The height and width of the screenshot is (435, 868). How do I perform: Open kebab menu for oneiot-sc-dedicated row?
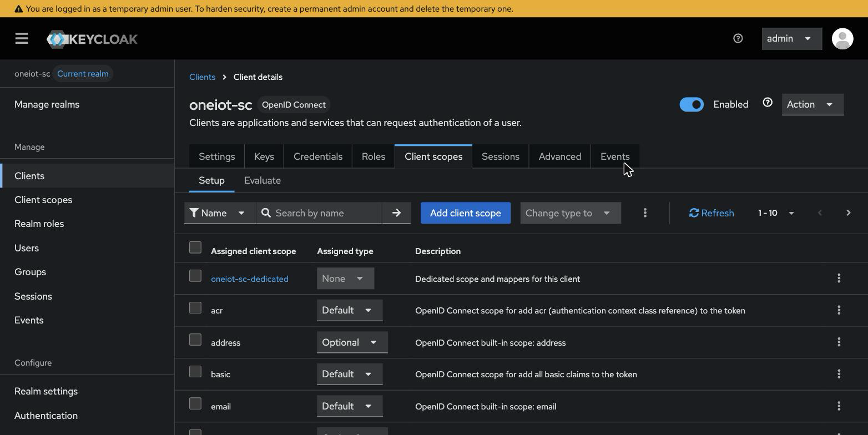[x=839, y=279]
